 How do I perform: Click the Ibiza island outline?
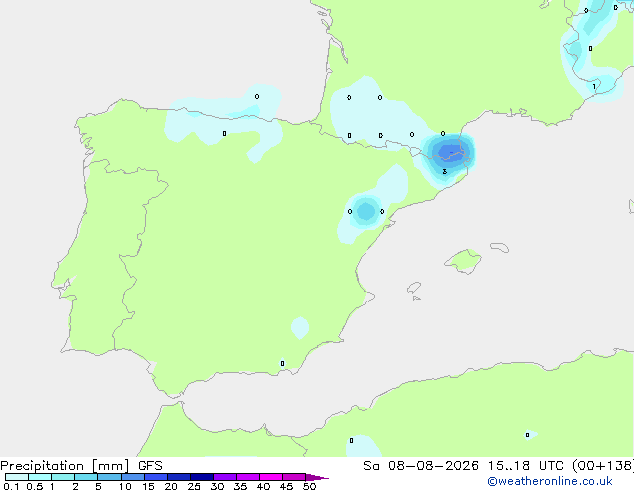coord(414,288)
